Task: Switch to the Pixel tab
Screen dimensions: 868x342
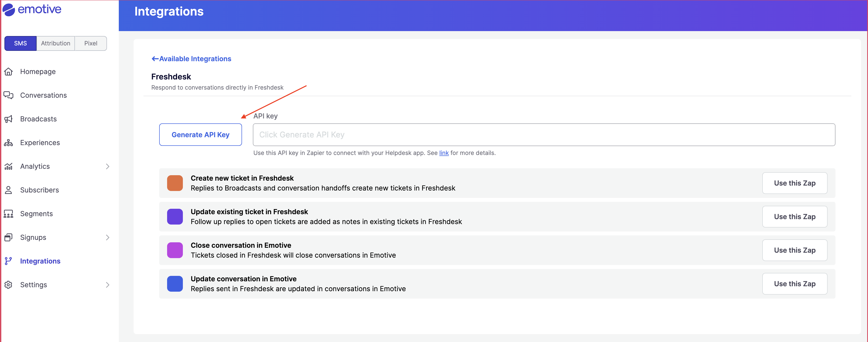Action: (x=90, y=43)
